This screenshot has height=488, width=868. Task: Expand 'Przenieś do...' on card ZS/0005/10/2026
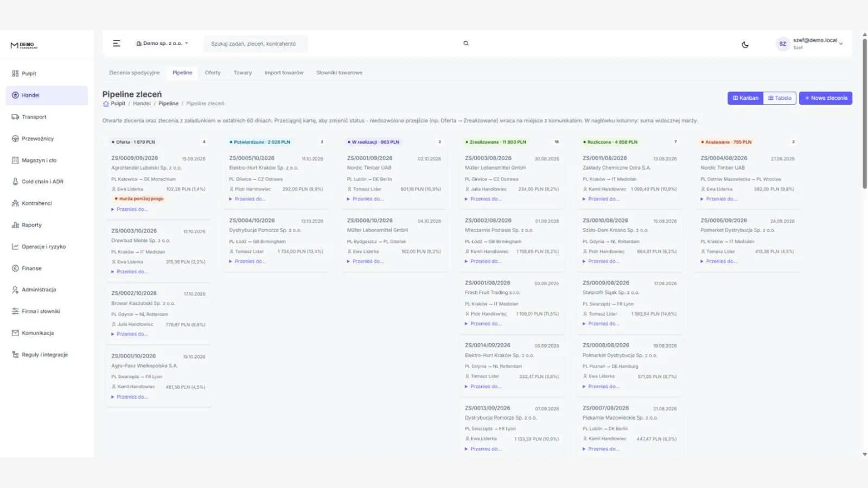tap(247, 199)
